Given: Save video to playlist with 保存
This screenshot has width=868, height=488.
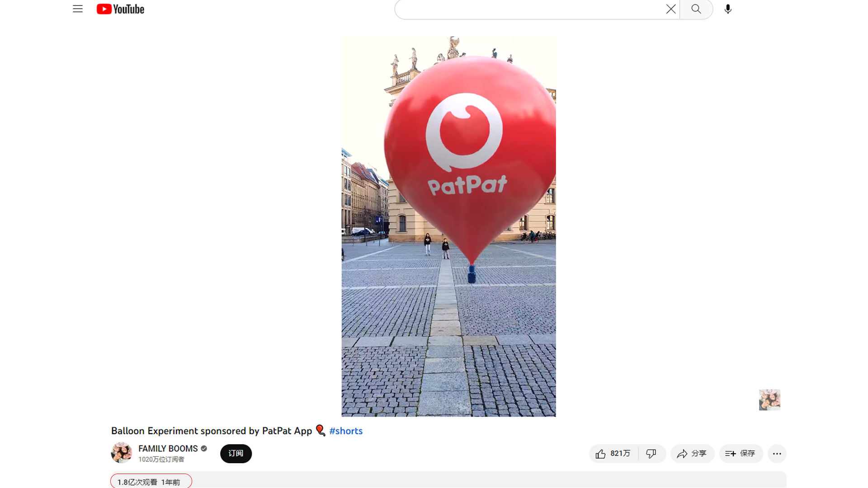Looking at the screenshot, I should pyautogui.click(x=741, y=454).
